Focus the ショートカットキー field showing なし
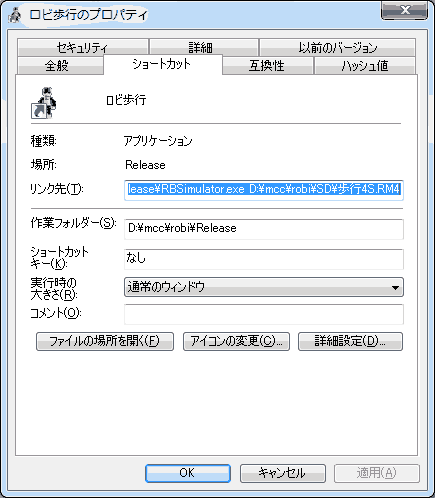The width and height of the screenshot is (435, 498). (x=264, y=259)
